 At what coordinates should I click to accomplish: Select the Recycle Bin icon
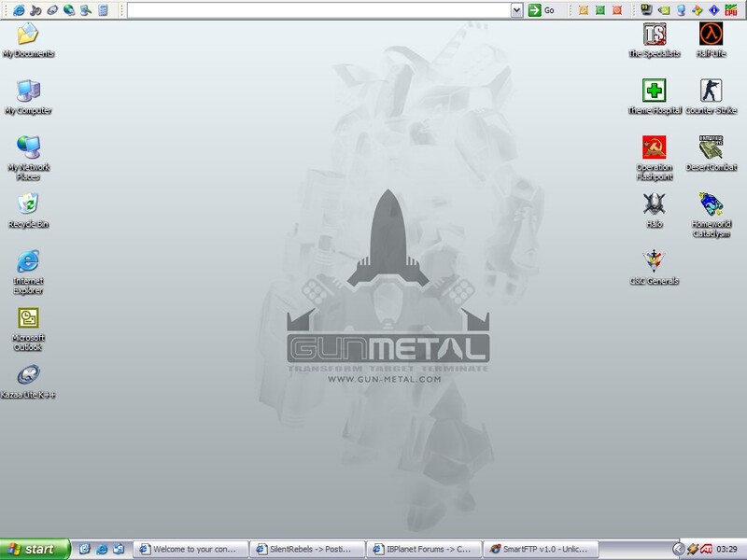click(28, 211)
